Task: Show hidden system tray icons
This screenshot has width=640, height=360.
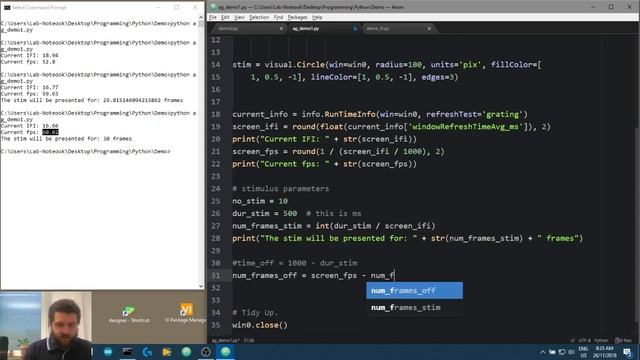Action: tap(542, 352)
